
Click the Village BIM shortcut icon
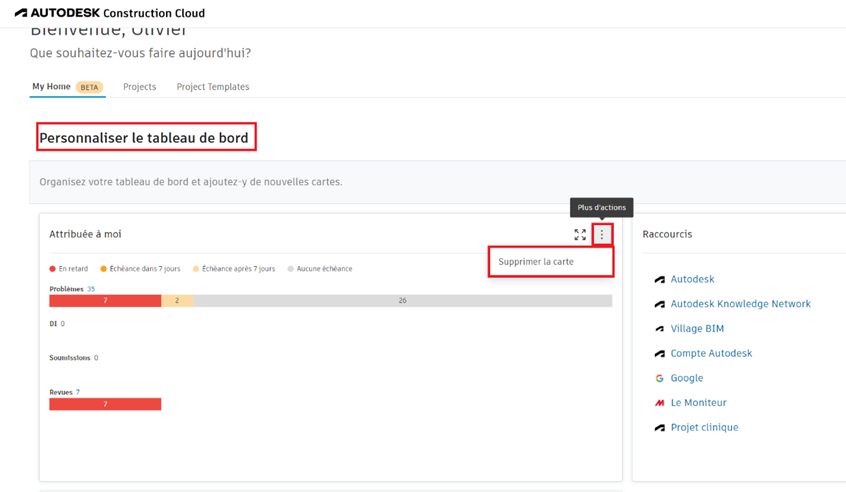point(659,329)
